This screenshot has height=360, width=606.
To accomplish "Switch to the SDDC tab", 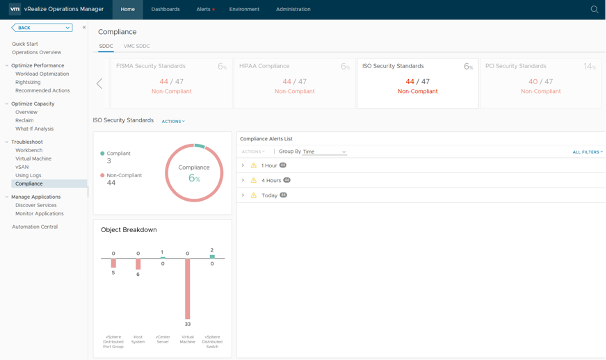I will click(106, 46).
